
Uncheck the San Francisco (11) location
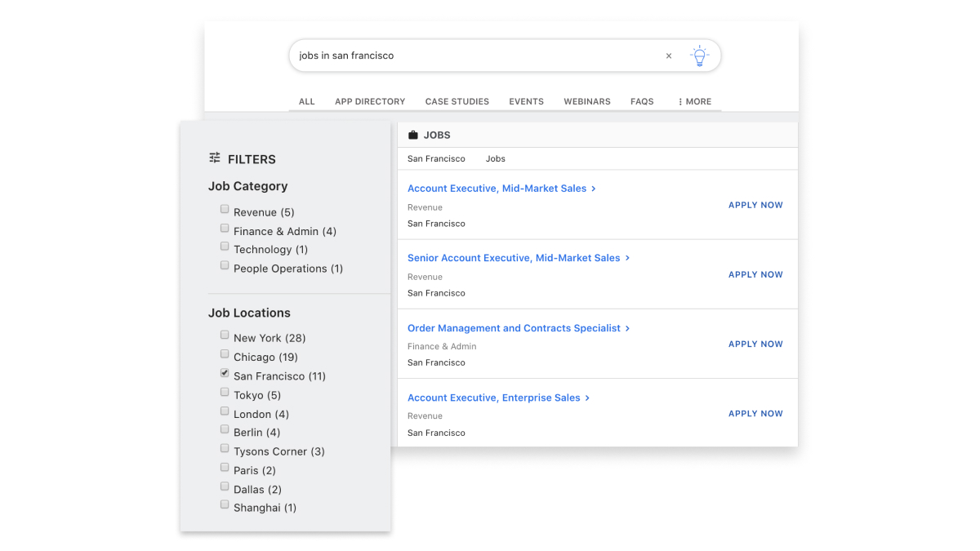(x=225, y=373)
